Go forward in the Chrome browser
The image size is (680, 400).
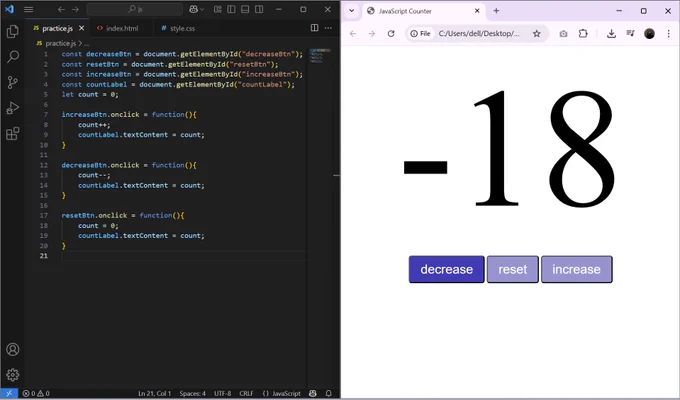pos(372,33)
